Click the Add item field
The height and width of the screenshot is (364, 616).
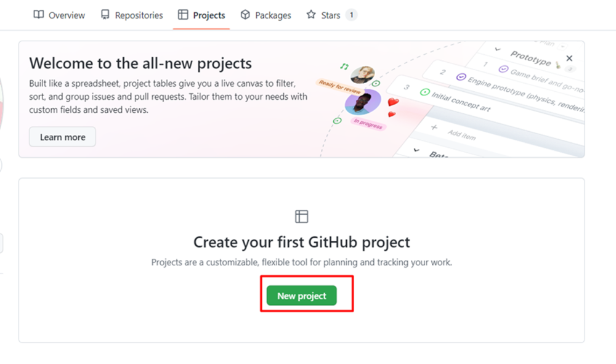click(461, 135)
